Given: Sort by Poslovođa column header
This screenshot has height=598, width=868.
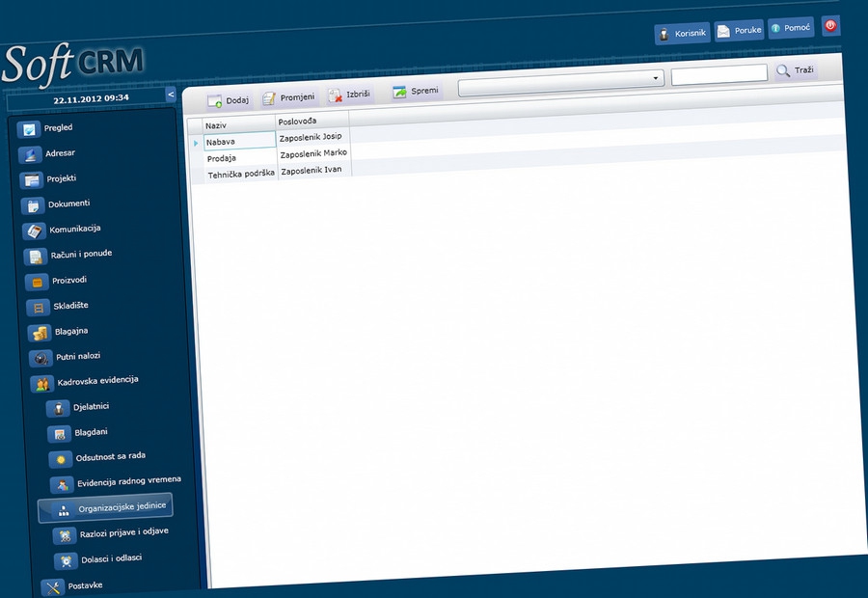Looking at the screenshot, I should point(312,121).
